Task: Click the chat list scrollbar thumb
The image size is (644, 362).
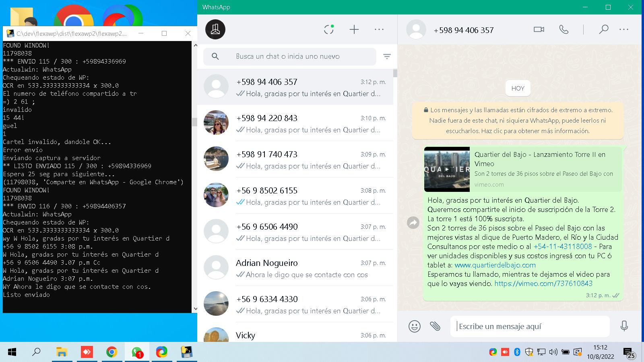Action: point(395,73)
